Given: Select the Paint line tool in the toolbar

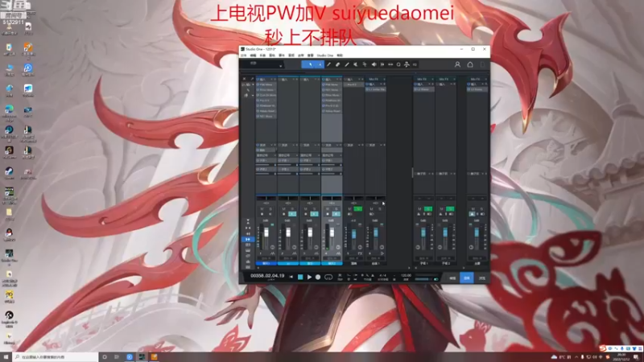Looking at the screenshot, I should coord(347,64).
